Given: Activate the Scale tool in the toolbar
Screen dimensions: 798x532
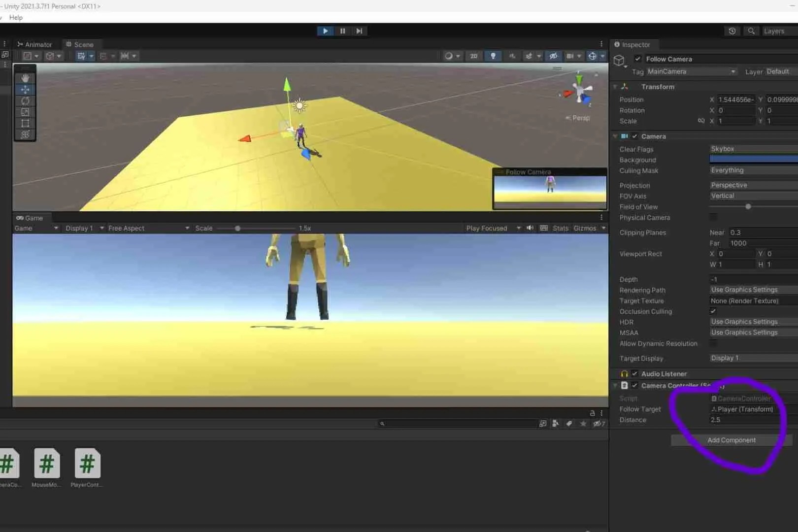Looking at the screenshot, I should (x=25, y=112).
